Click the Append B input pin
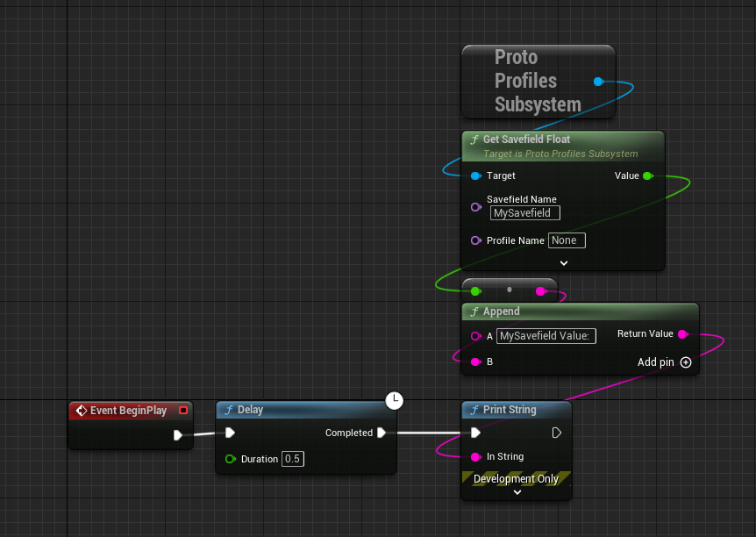Viewport: 756px width, 537px height. coord(475,362)
